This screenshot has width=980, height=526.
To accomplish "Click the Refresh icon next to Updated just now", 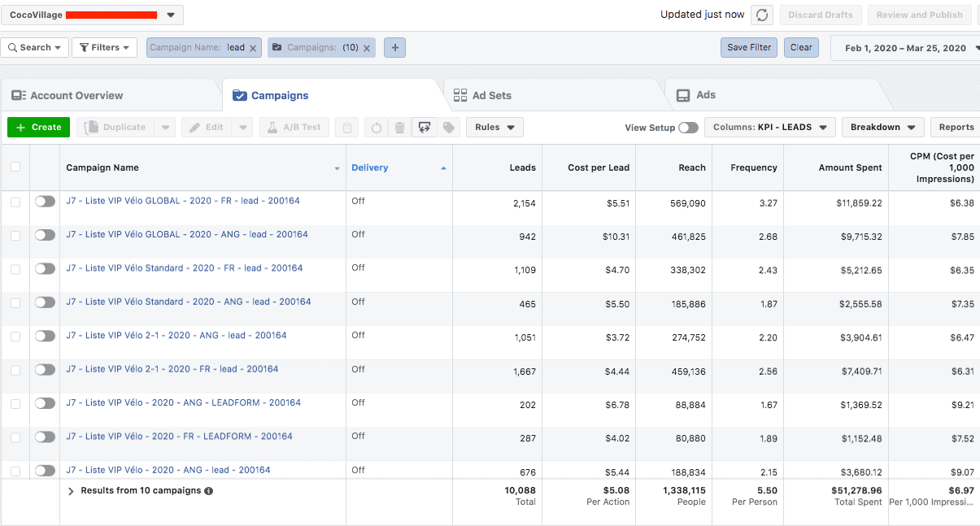I will pos(762,14).
